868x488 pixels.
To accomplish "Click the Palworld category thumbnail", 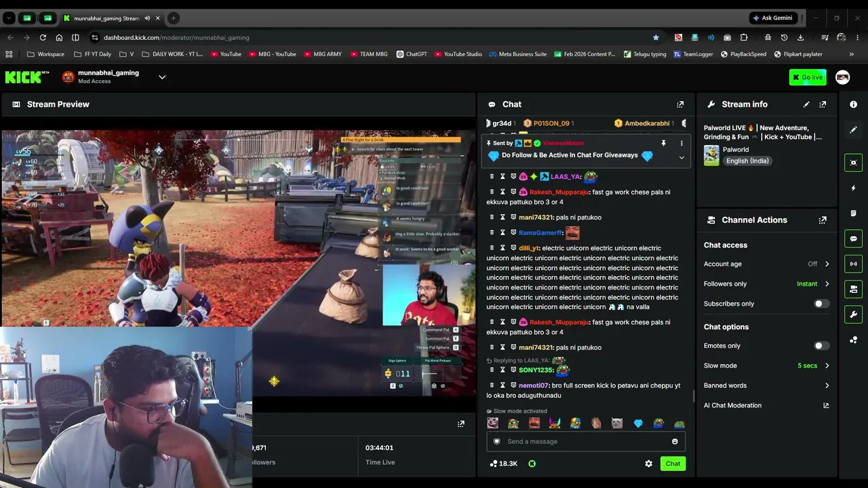I will tap(711, 155).
